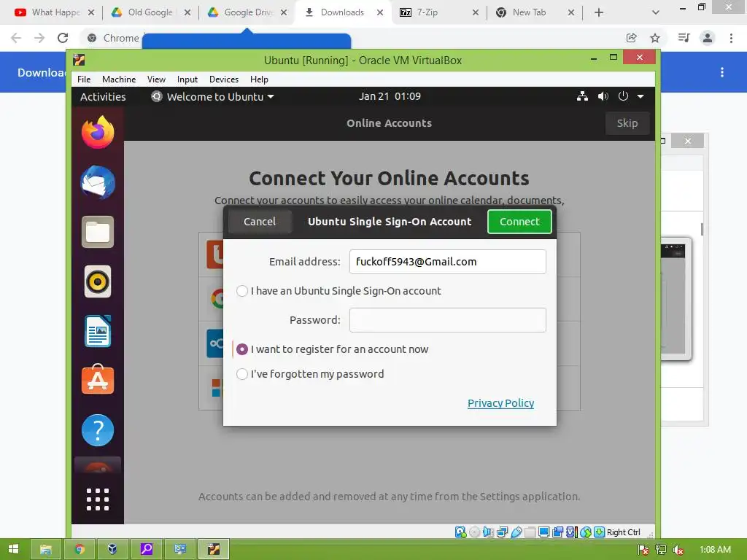Switch to the New Tab Chrome tab

tap(534, 12)
